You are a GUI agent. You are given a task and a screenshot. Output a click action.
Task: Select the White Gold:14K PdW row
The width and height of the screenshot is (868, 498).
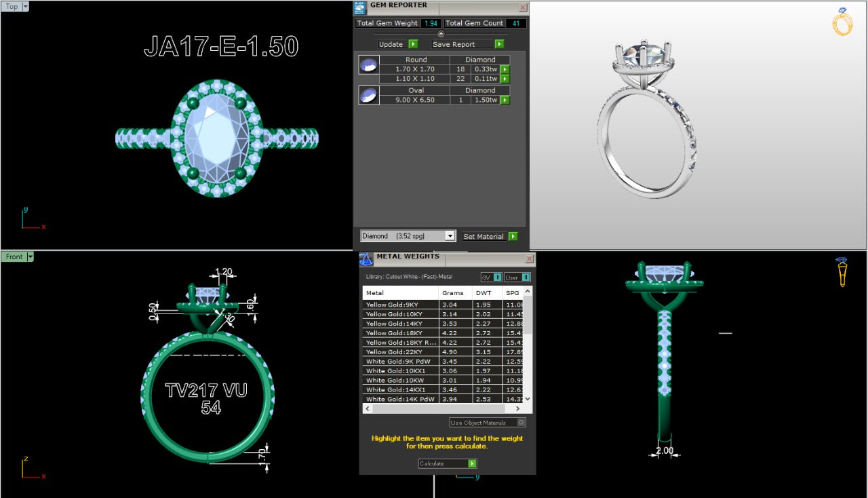pyautogui.click(x=443, y=400)
